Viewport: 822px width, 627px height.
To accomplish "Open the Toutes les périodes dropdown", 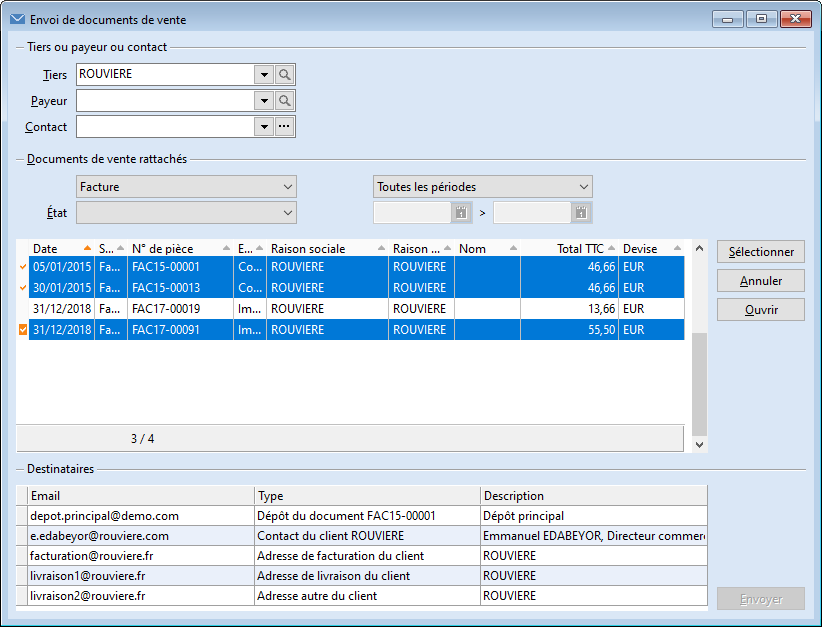I will (482, 187).
